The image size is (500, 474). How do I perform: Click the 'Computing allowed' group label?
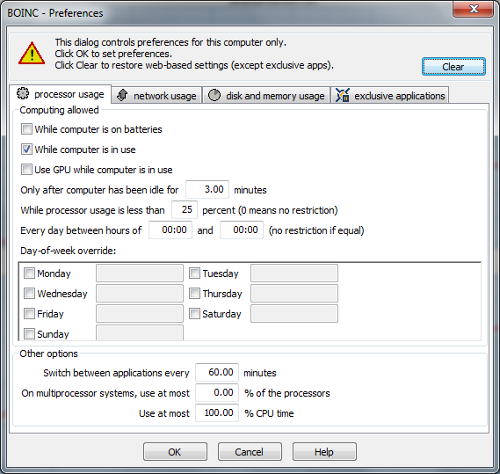59,110
